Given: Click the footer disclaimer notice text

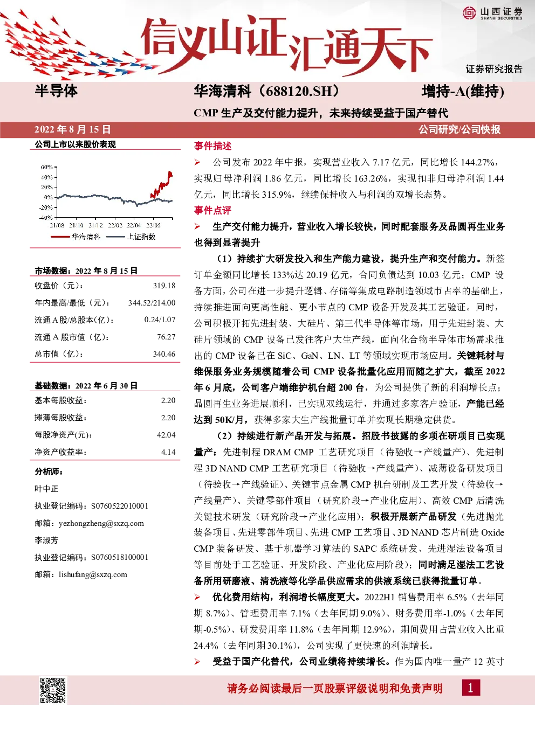Looking at the screenshot, I should (x=334, y=688).
